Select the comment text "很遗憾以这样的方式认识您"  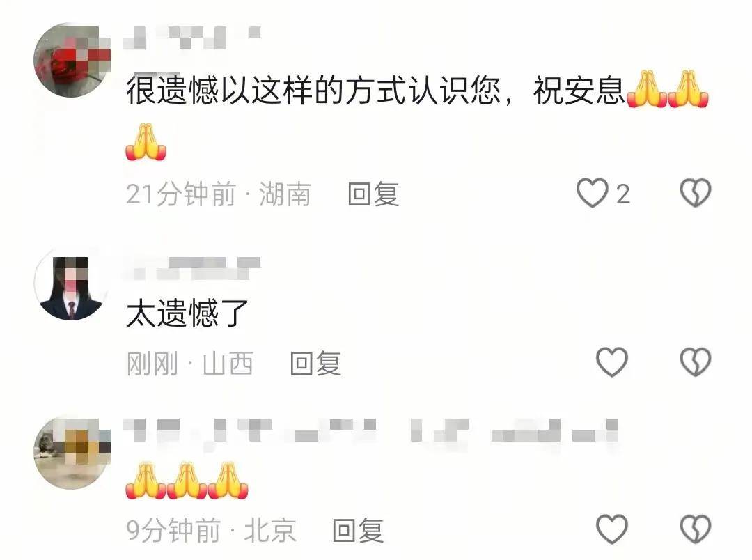[x=313, y=91]
